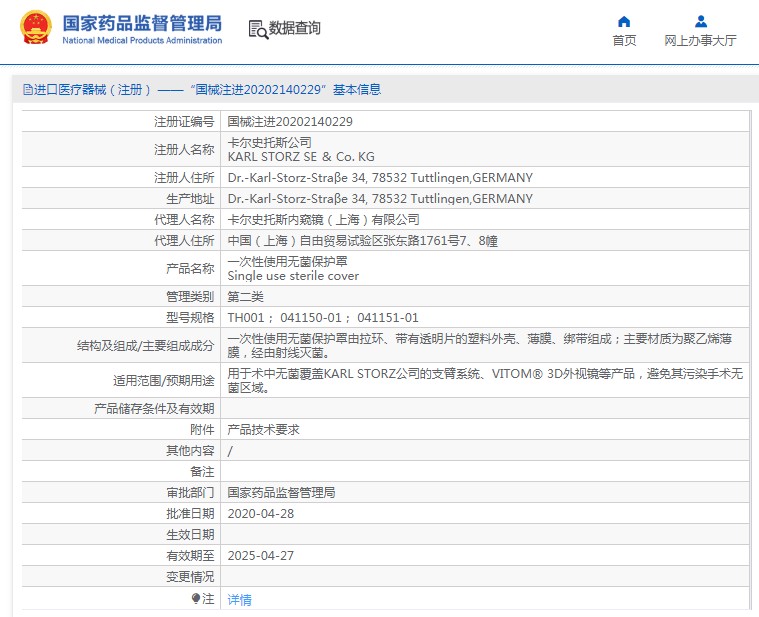The width and height of the screenshot is (759, 617).
Task: Click the 产品储存条件及有效期 label
Action: [x=154, y=408]
